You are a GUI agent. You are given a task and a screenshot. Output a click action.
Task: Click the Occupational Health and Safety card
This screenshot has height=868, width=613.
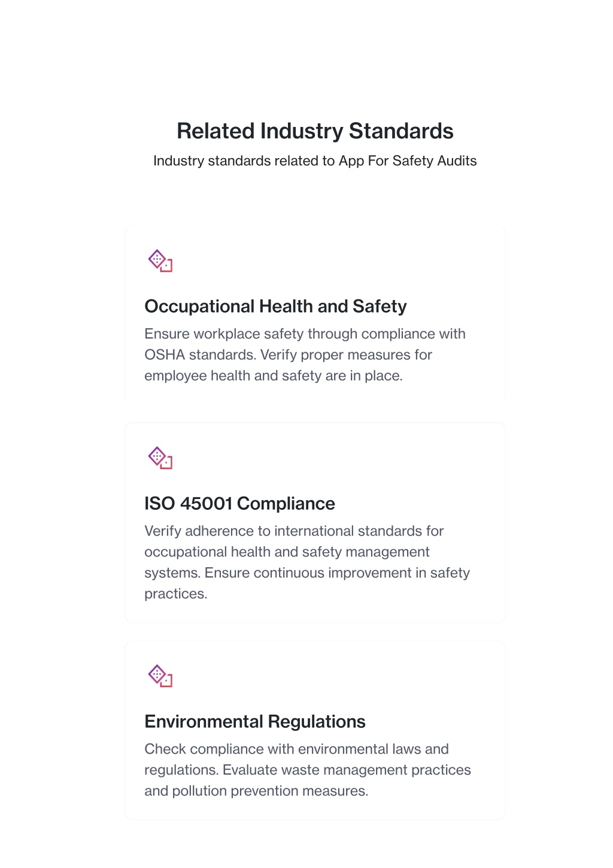(315, 314)
